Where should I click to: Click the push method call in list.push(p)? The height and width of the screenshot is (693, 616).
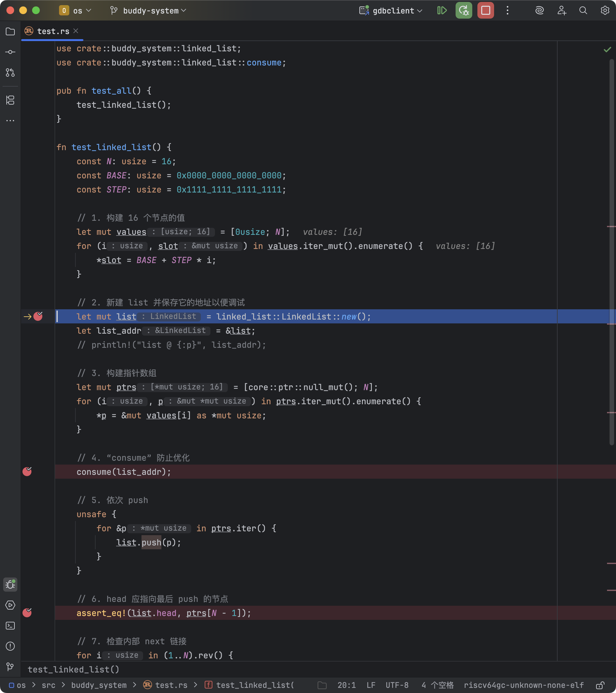click(x=151, y=543)
